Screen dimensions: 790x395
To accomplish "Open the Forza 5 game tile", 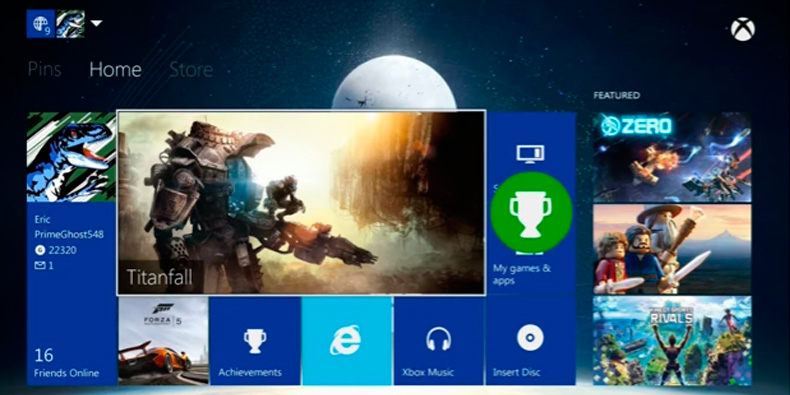I will pyautogui.click(x=163, y=341).
